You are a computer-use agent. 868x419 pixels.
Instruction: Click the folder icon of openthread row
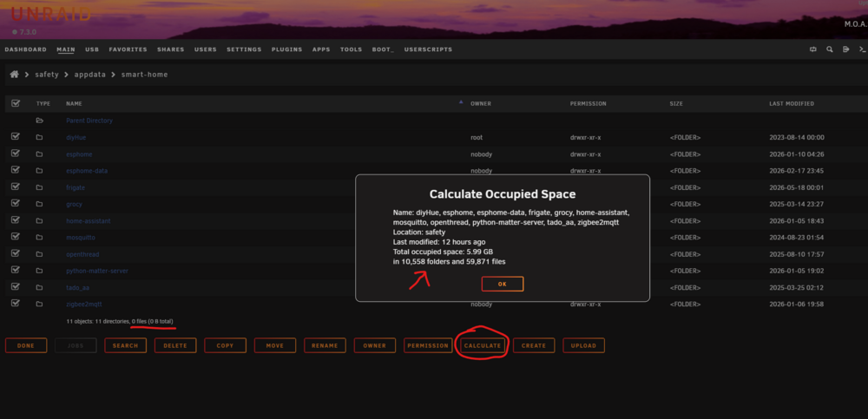tap(39, 254)
